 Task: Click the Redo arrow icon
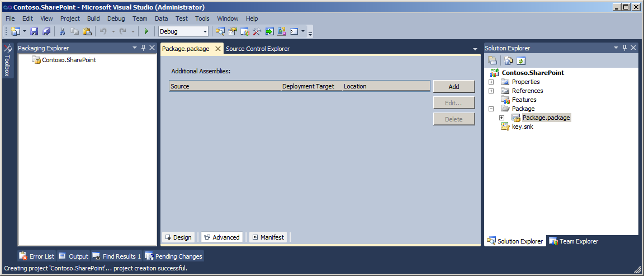(122, 31)
